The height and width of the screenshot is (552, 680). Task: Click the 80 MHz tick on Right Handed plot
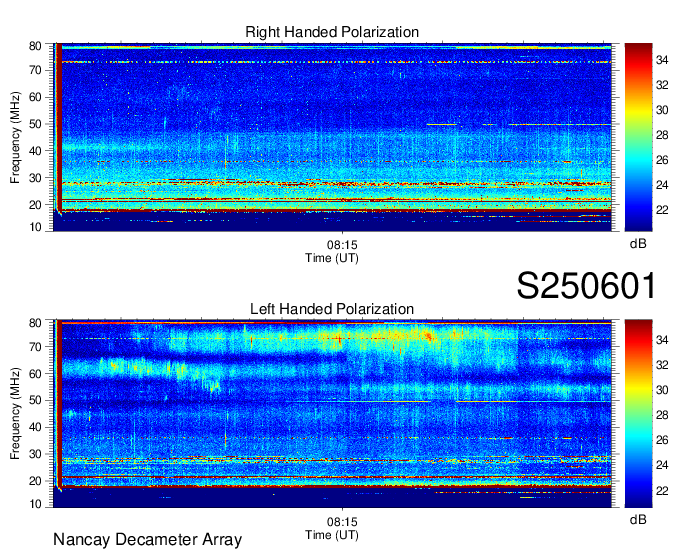(x=35, y=46)
